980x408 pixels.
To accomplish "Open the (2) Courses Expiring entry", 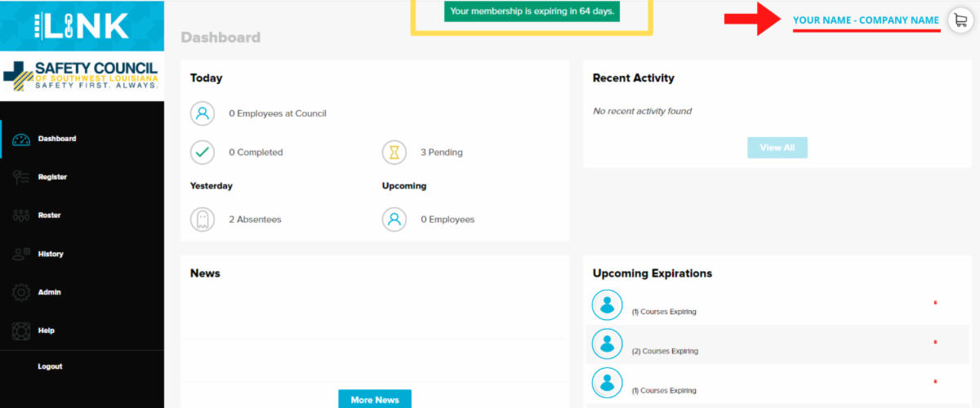I will click(x=665, y=352).
